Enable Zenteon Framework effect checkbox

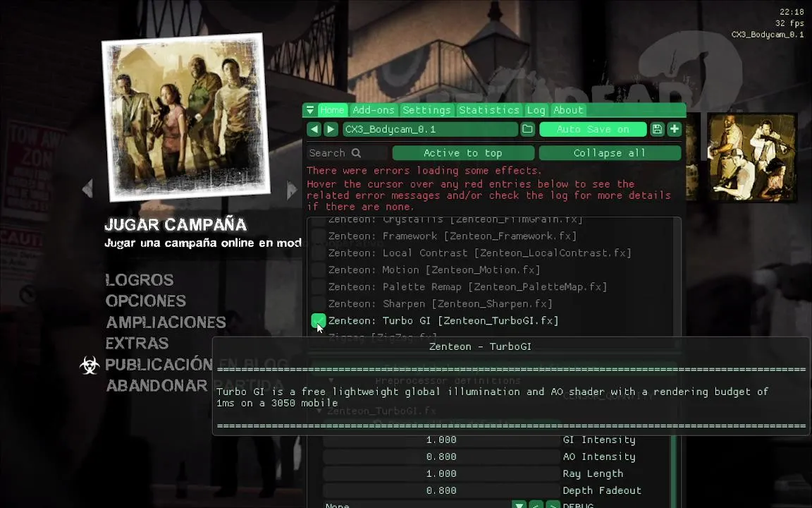click(319, 236)
